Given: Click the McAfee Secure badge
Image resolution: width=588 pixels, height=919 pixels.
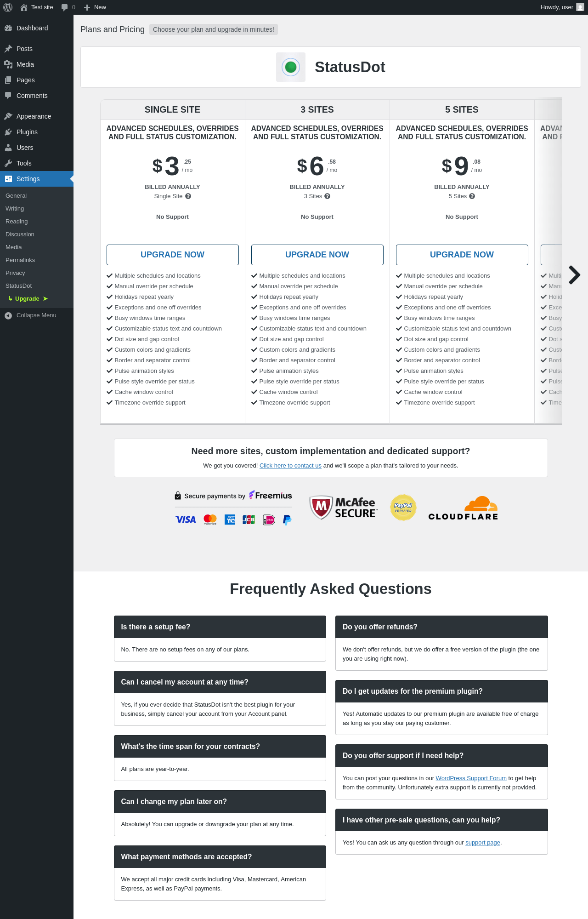Looking at the screenshot, I should 343,508.
